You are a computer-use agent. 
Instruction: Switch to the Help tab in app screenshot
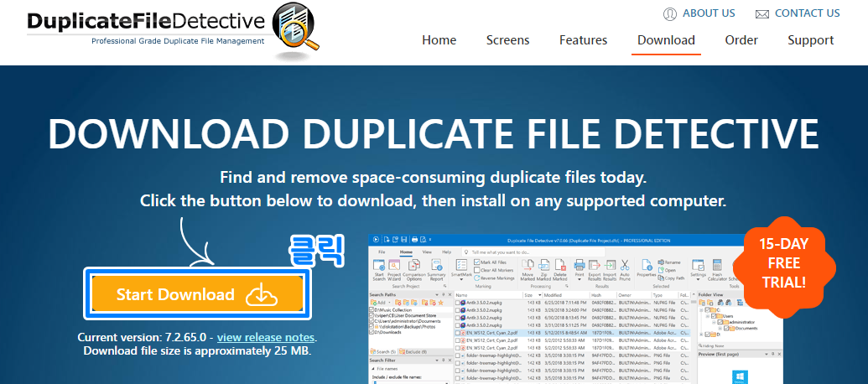coord(446,252)
